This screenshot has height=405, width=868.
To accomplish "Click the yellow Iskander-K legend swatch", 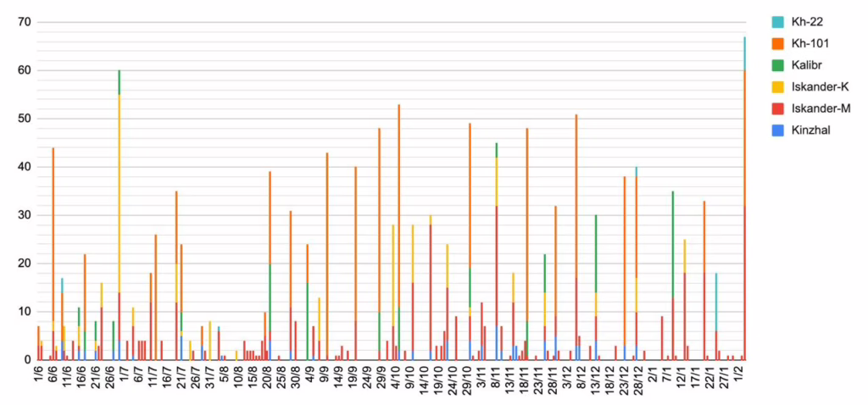I will [776, 86].
